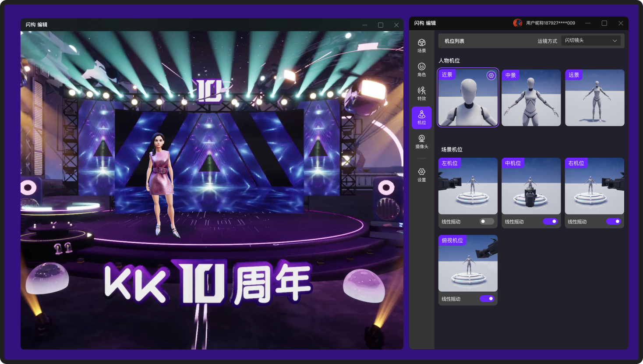Open the 特效 (Effects) sidebar icon
The height and width of the screenshot is (364, 643).
pyautogui.click(x=421, y=94)
